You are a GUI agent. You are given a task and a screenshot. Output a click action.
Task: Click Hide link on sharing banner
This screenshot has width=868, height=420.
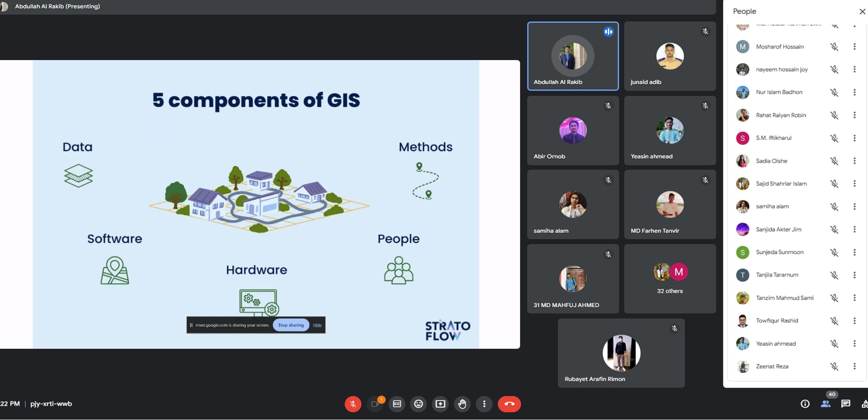[x=317, y=325]
